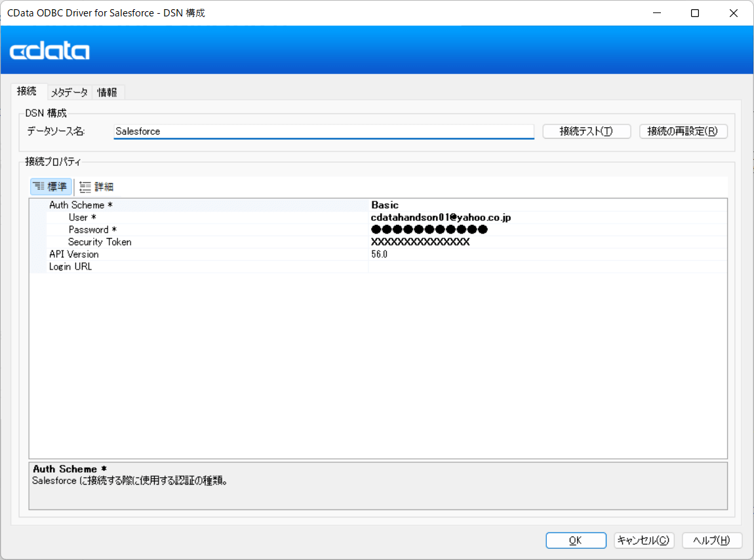The width and height of the screenshot is (754, 560).
Task: Minimize the DSN configuration window
Action: point(657,13)
